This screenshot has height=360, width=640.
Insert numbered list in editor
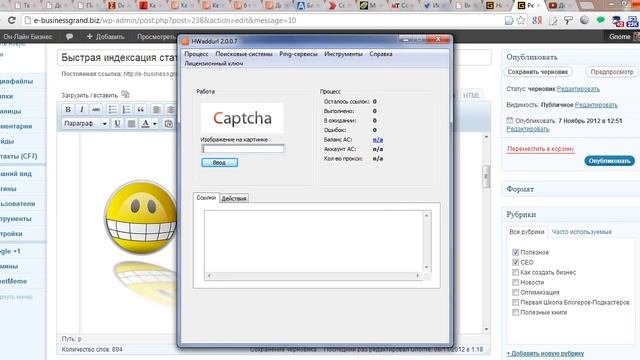[126, 109]
